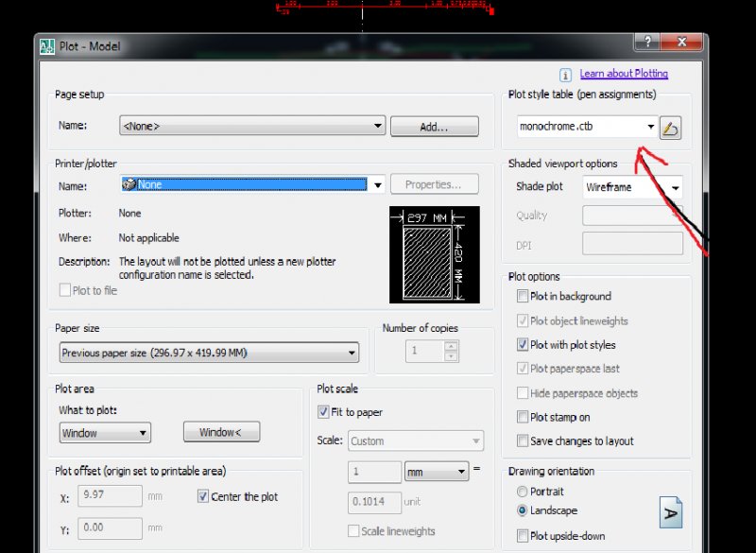Toggle Plot to file checkbox
The height and width of the screenshot is (553, 756).
pos(64,290)
